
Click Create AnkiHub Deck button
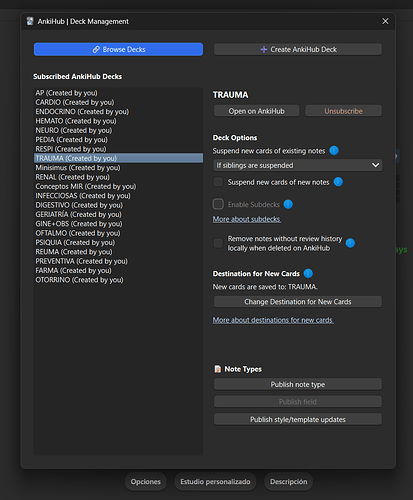click(x=298, y=49)
